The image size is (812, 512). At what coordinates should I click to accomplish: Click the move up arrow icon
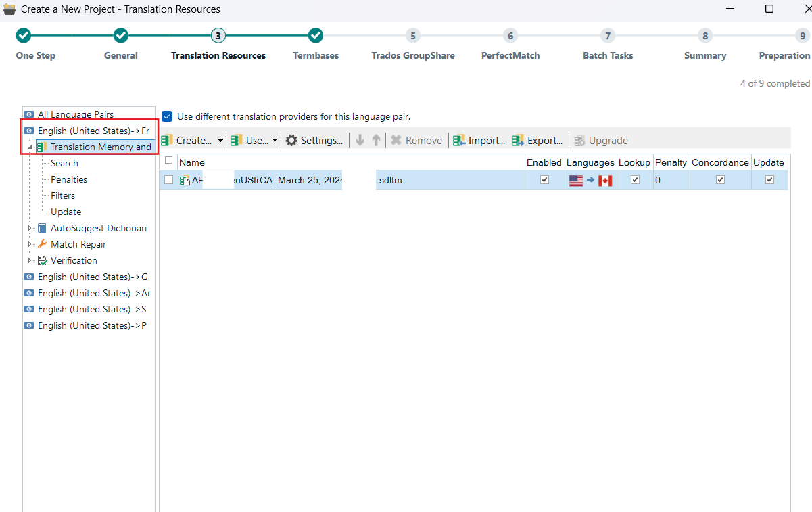pyautogui.click(x=376, y=140)
